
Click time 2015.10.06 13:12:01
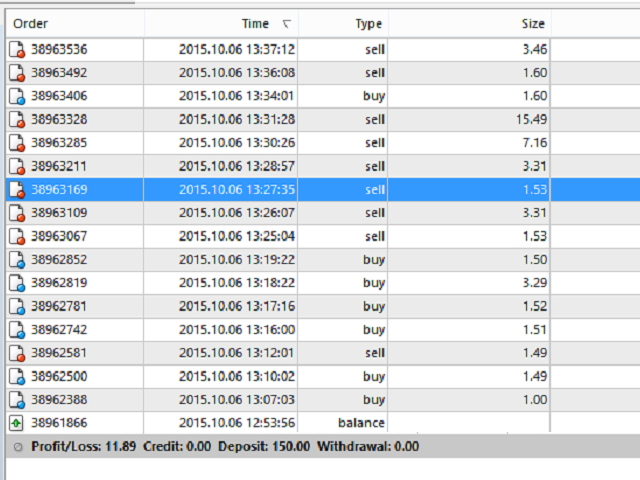point(237,353)
